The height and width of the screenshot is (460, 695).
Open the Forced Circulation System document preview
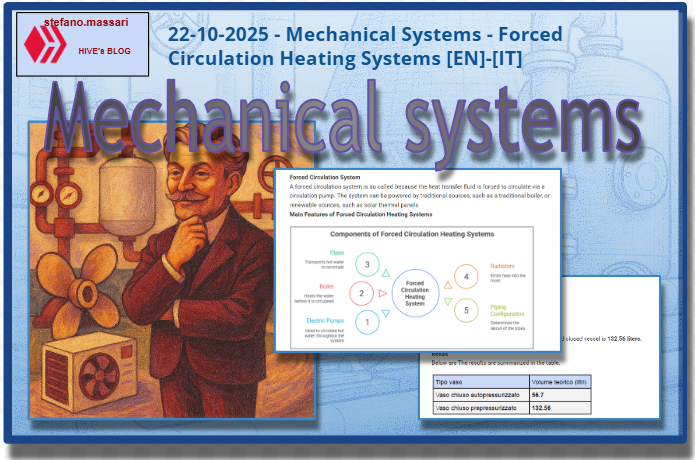pos(418,261)
